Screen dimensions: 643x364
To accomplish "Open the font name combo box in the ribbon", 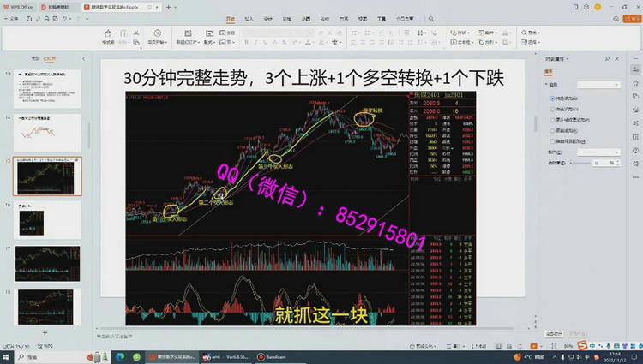I will pos(276,33).
